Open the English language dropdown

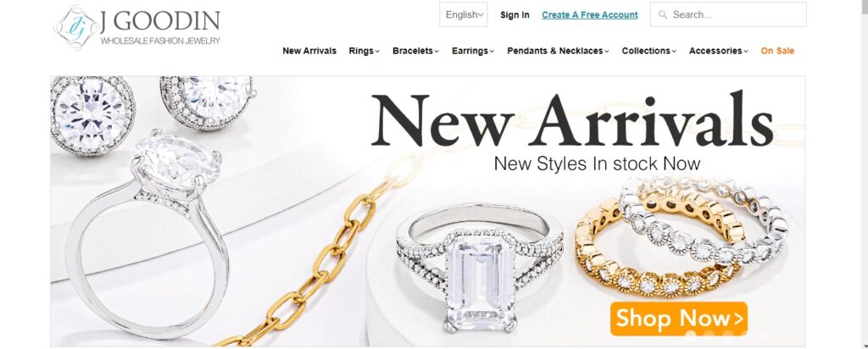coord(464,15)
